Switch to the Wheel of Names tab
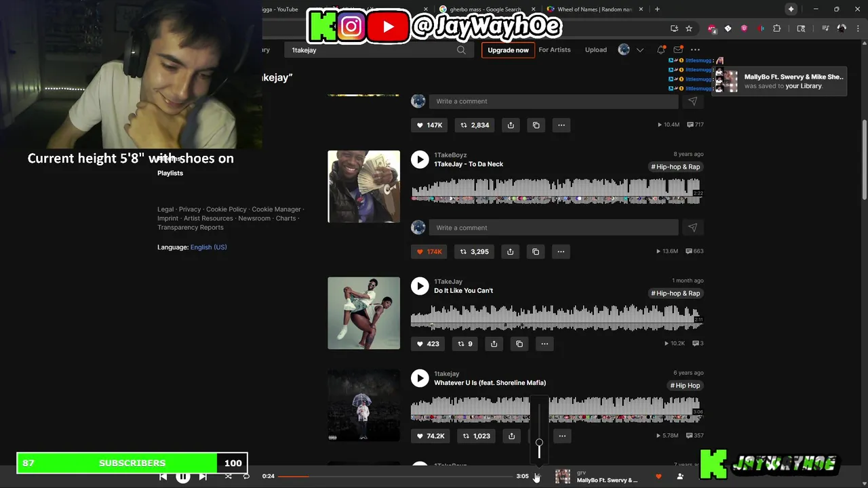The width and height of the screenshot is (868, 488). point(594,9)
